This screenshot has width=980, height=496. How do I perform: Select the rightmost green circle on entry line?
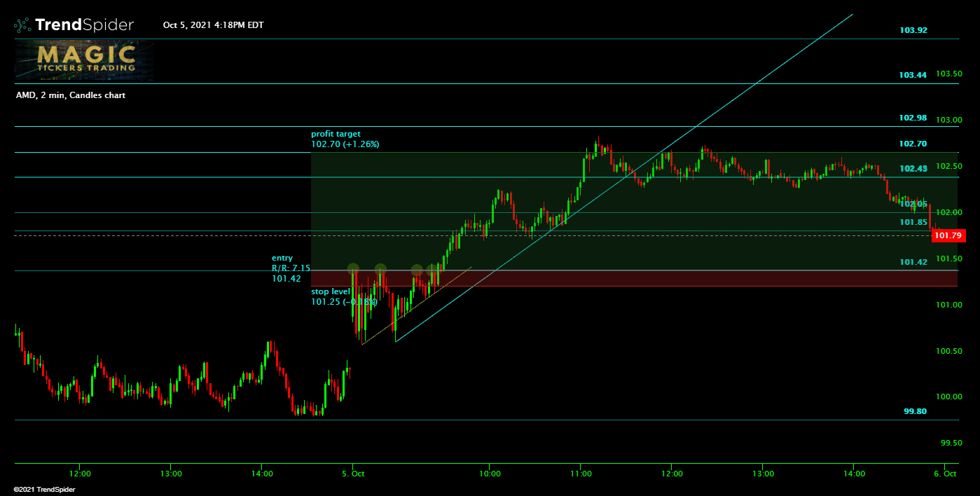[x=432, y=270]
